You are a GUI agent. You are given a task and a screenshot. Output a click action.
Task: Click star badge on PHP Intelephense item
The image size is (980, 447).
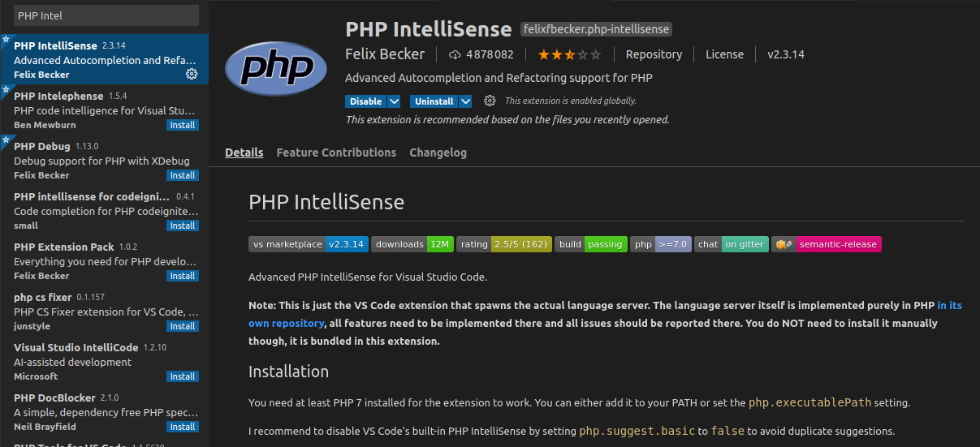pyautogui.click(x=5, y=89)
